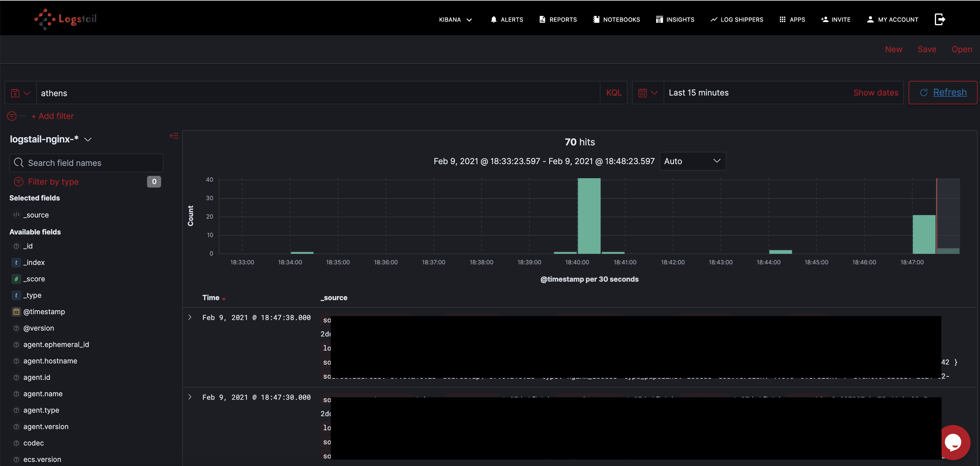
Task: Click the filter options icon beside Add filter
Action: click(12, 116)
